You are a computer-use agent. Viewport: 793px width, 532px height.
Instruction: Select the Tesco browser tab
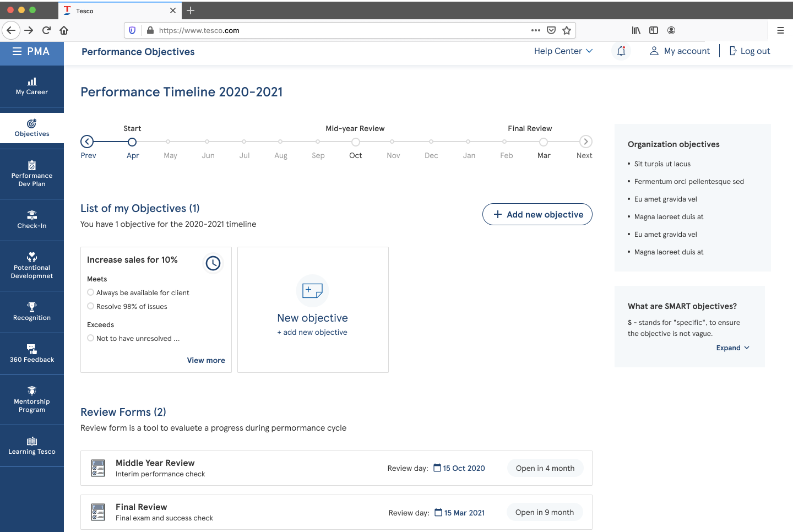coord(120,10)
